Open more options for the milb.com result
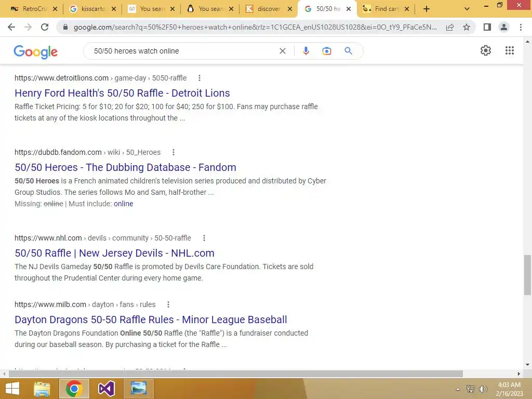The width and height of the screenshot is (532, 399). click(x=168, y=304)
